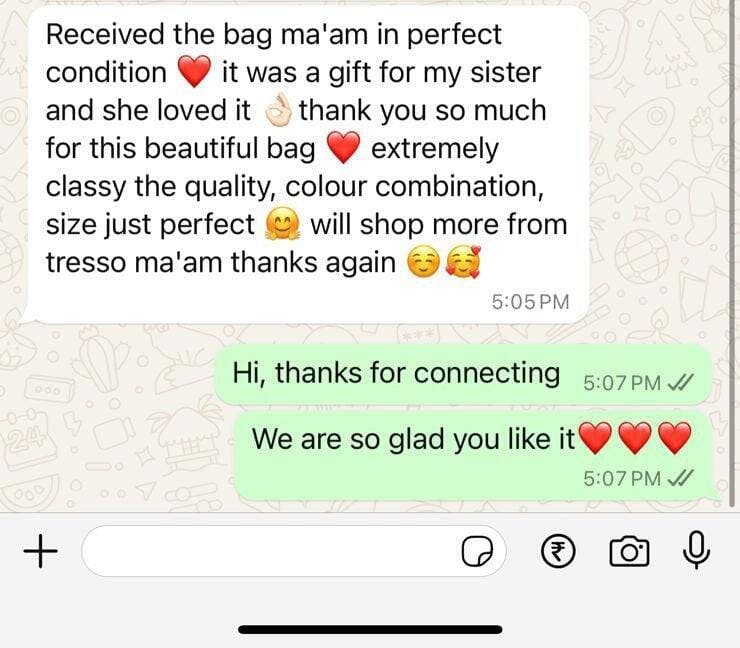
Task: Select the 'We are so glad you like it' message
Action: point(477,455)
